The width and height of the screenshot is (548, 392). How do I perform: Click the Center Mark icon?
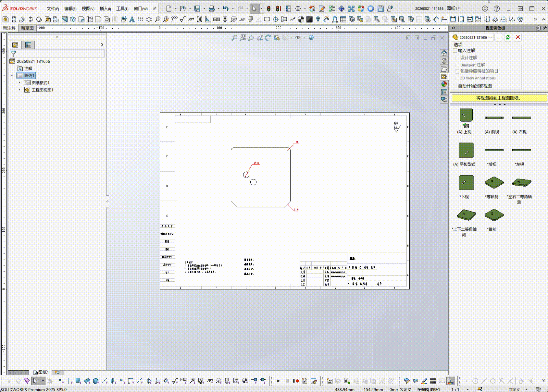pos(276,19)
